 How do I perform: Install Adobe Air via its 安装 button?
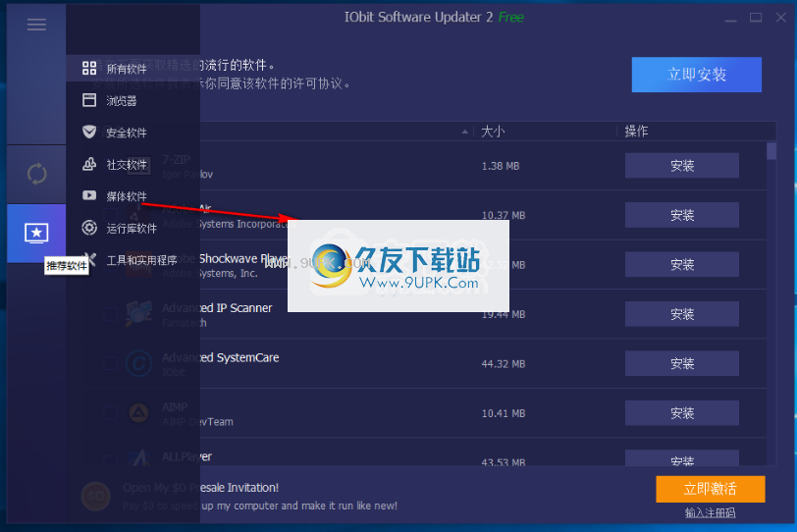coord(681,215)
